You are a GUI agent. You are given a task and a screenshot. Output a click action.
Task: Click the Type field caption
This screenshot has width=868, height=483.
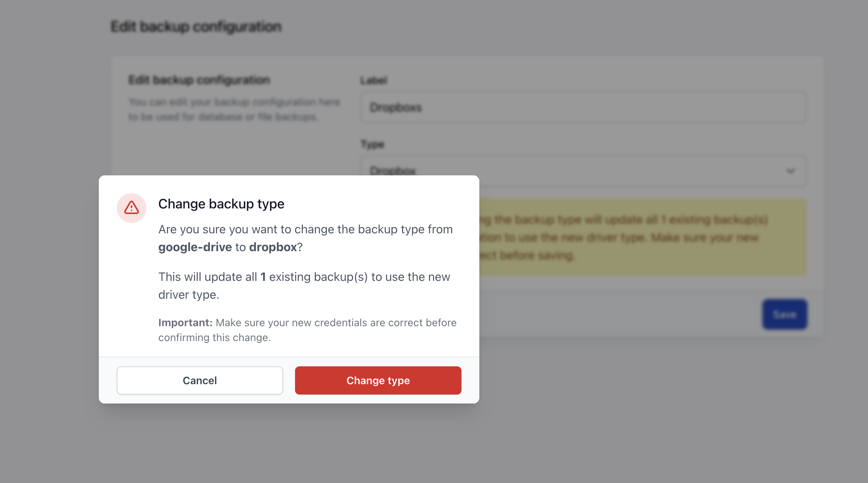pyautogui.click(x=372, y=144)
